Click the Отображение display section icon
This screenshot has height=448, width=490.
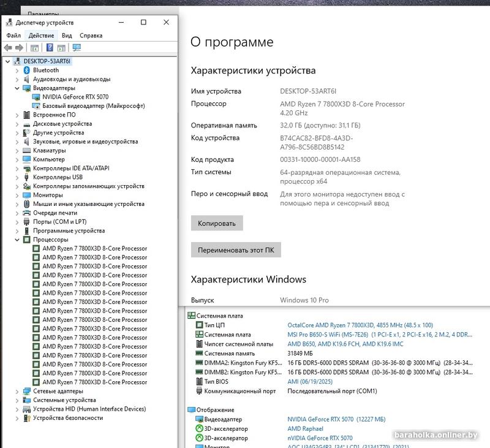pos(191,409)
